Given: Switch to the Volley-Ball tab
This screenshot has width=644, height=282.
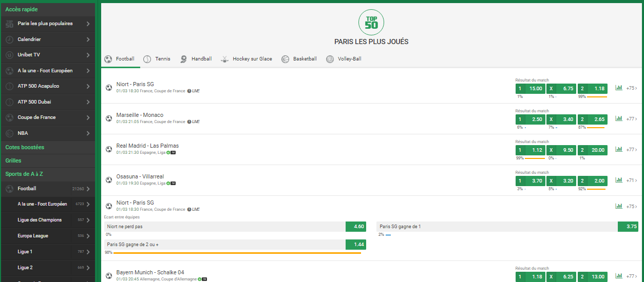Looking at the screenshot, I should (344, 59).
